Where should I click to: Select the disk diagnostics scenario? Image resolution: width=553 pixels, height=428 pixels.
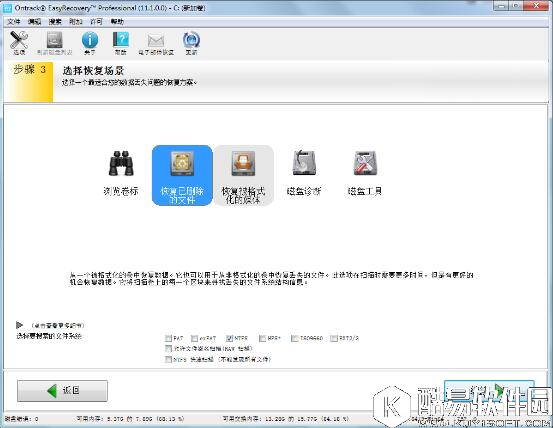pyautogui.click(x=304, y=173)
